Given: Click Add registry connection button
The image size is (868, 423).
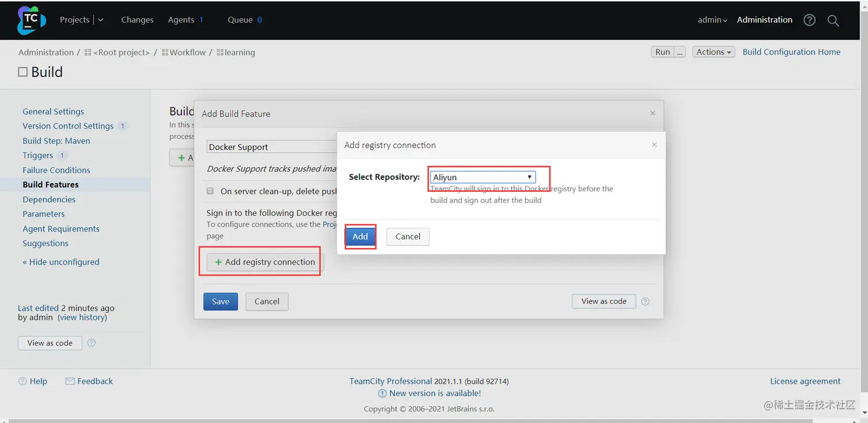Looking at the screenshot, I should 265,262.
